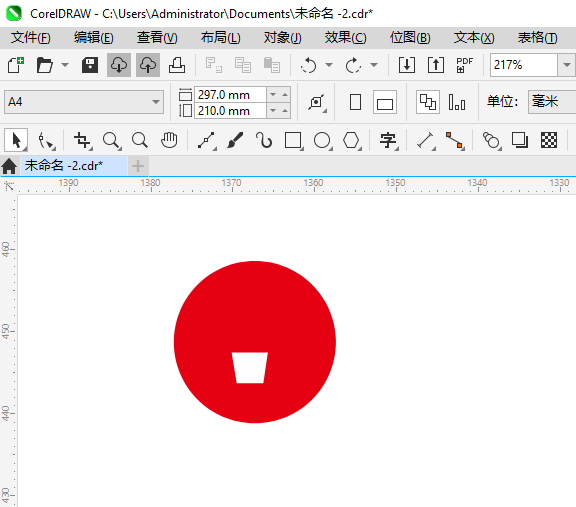
Task: Select the Blend effects tool
Action: point(492,140)
